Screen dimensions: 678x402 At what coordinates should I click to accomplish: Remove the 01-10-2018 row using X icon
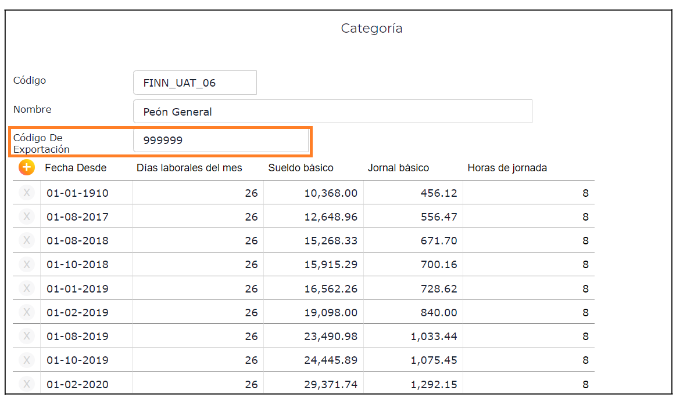27,265
